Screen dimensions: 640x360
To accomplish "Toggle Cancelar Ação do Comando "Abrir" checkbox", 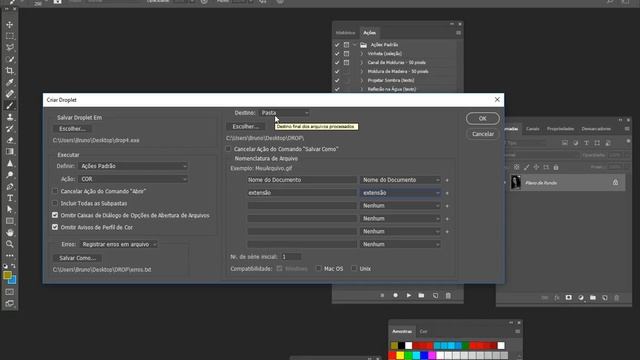I will 55,191.
